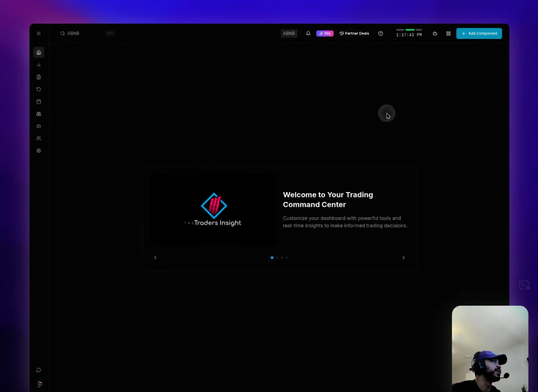This screenshot has width=538, height=392.
Task: Open the community people icon in sidebar
Action: pyautogui.click(x=38, y=138)
